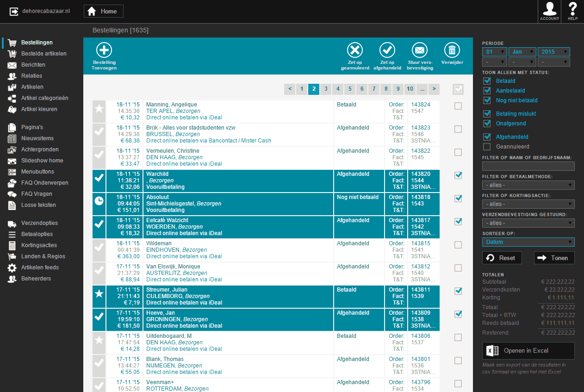Open the Verzendbevestiging gestuurd dropdown
Image resolution: width=584 pixels, height=392 pixels.
tap(528, 223)
